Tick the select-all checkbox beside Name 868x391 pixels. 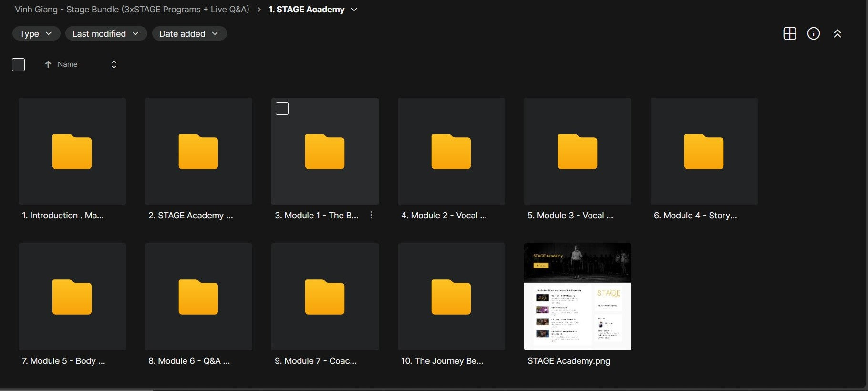tap(18, 64)
